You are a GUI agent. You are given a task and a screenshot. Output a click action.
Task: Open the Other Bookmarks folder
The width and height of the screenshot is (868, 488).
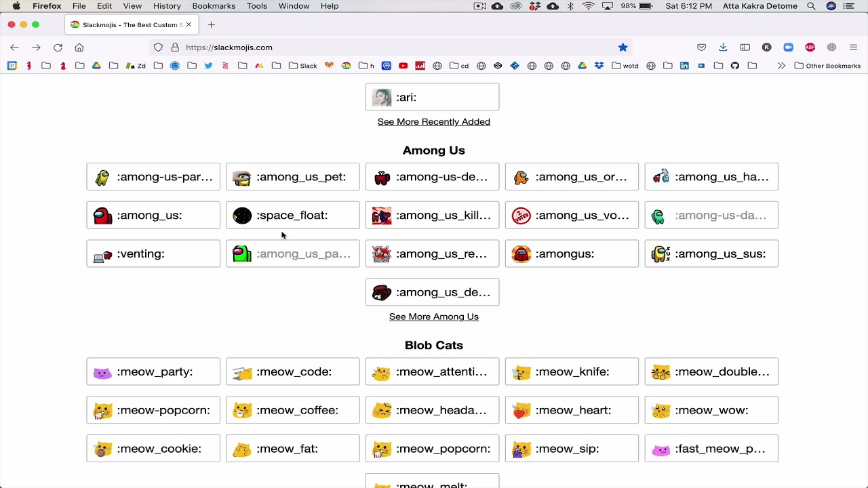827,66
